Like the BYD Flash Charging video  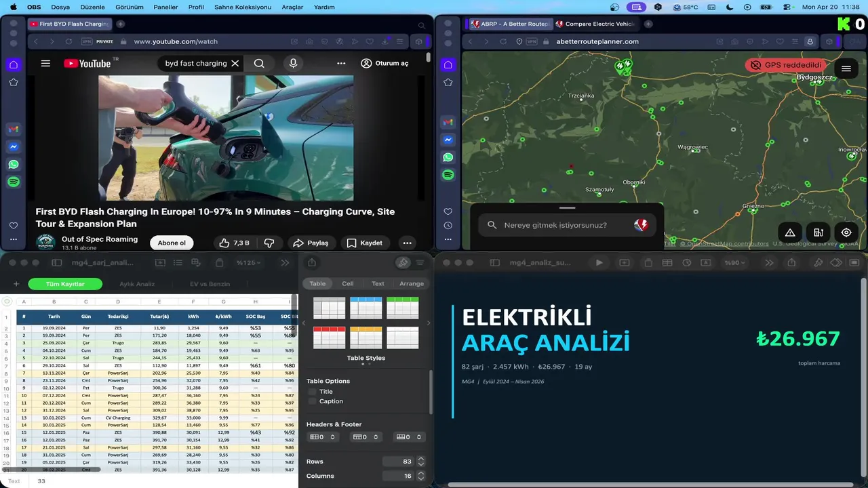pos(234,243)
